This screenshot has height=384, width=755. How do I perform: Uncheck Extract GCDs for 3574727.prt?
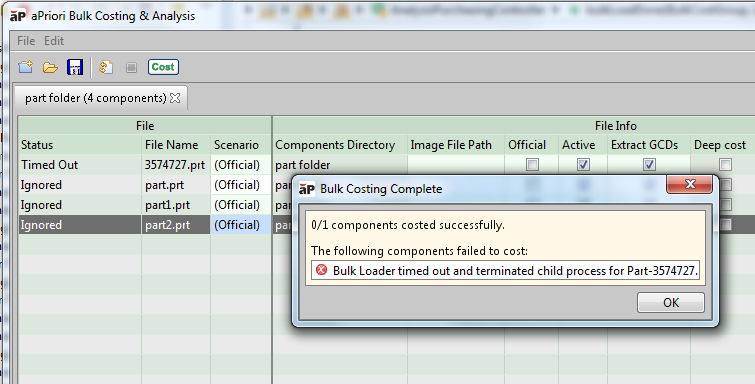coord(649,165)
